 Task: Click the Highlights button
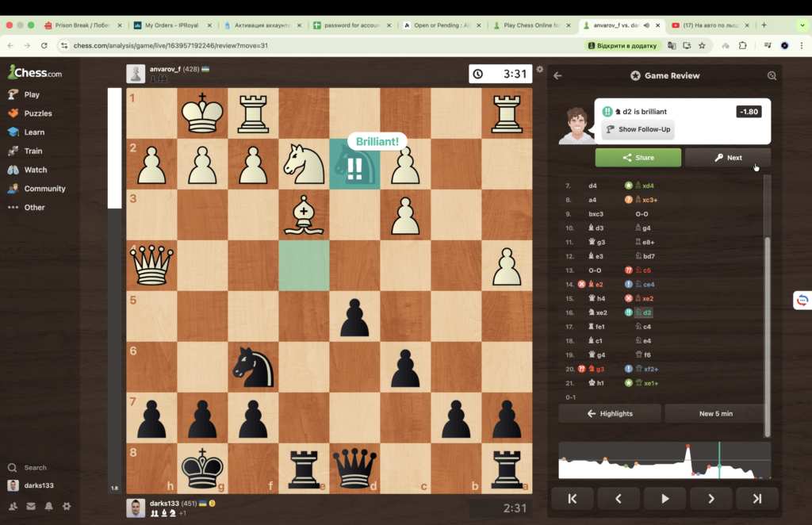pos(610,414)
